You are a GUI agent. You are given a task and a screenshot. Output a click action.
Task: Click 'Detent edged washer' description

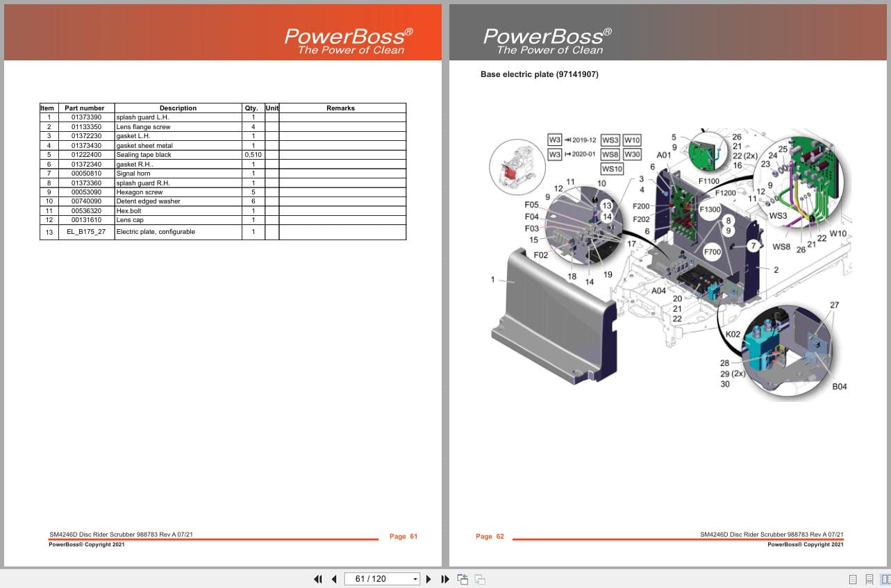pos(148,201)
